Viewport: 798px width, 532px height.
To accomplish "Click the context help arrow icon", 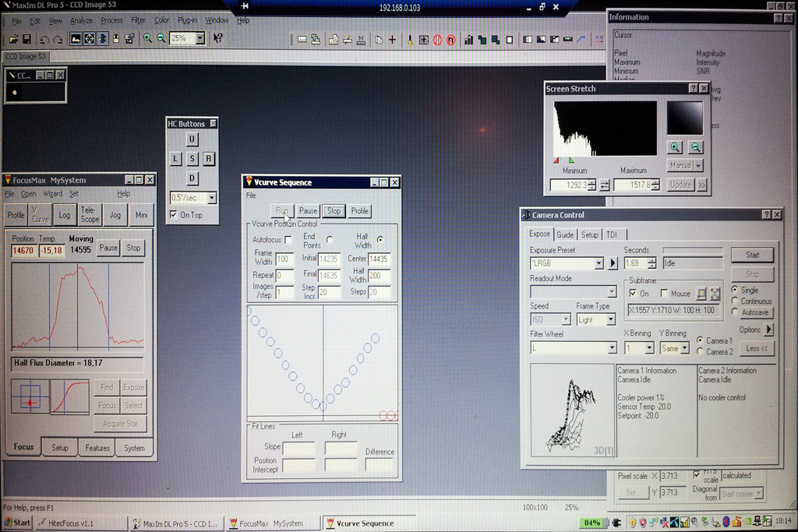I will [218, 38].
